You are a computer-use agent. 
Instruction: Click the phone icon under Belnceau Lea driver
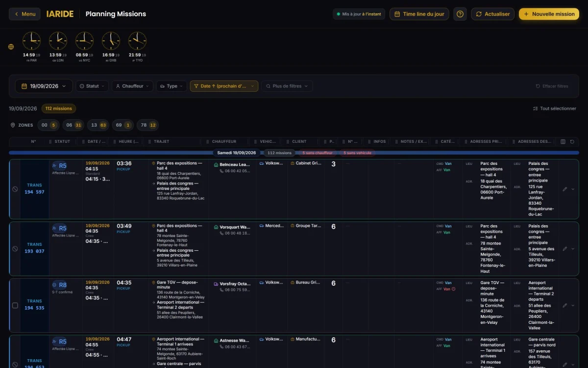pos(221,171)
